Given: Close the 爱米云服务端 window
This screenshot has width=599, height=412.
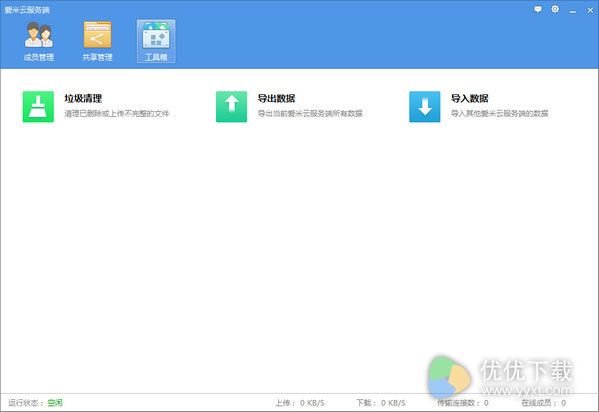Looking at the screenshot, I should pyautogui.click(x=590, y=10).
